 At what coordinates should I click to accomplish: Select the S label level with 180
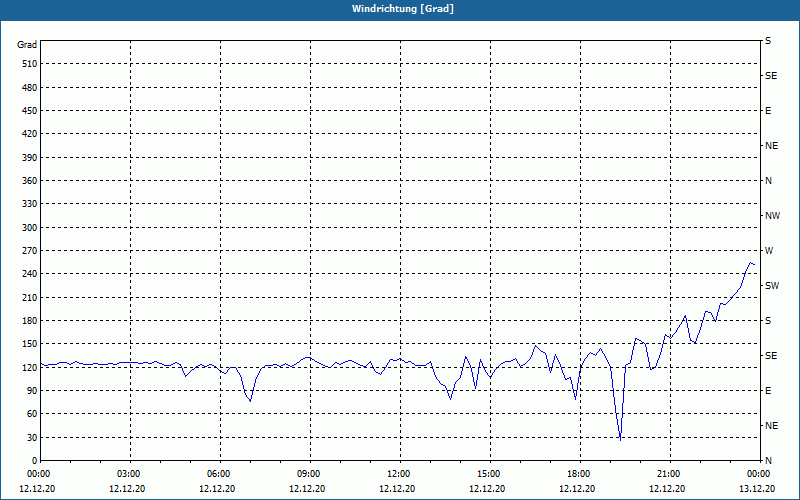click(768, 321)
